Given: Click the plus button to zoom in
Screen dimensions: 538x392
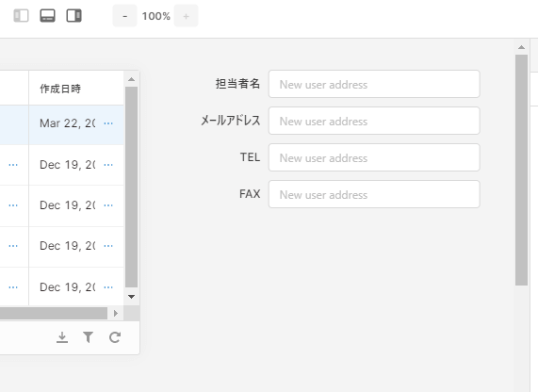Looking at the screenshot, I should click(x=186, y=16).
